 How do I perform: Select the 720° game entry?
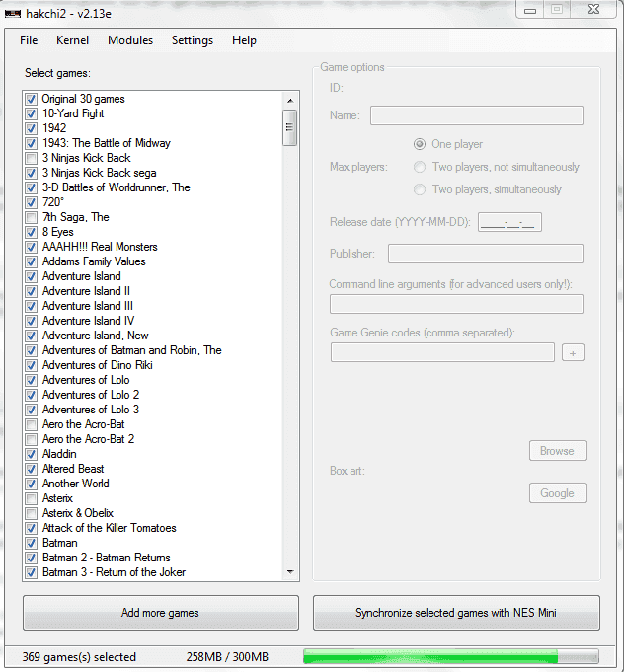(53, 202)
